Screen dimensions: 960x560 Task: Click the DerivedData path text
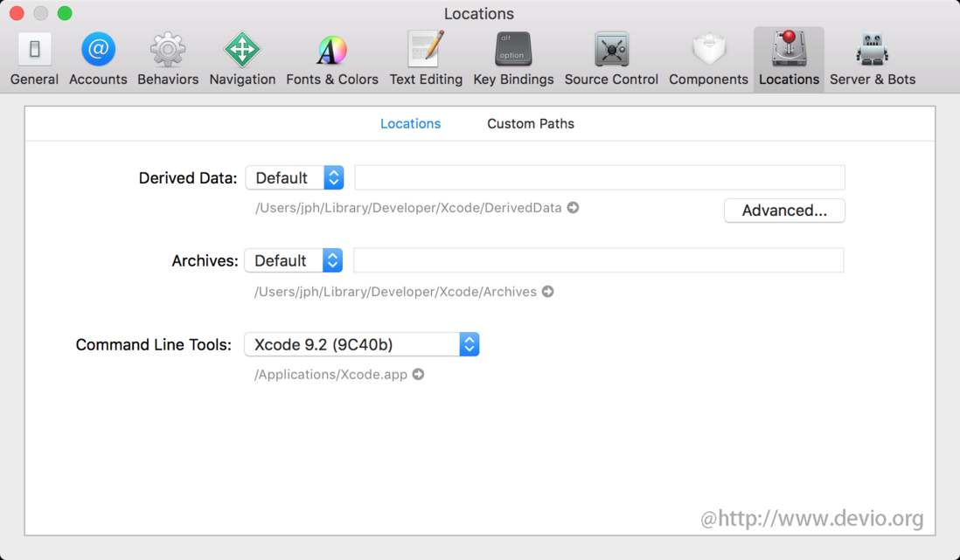408,208
